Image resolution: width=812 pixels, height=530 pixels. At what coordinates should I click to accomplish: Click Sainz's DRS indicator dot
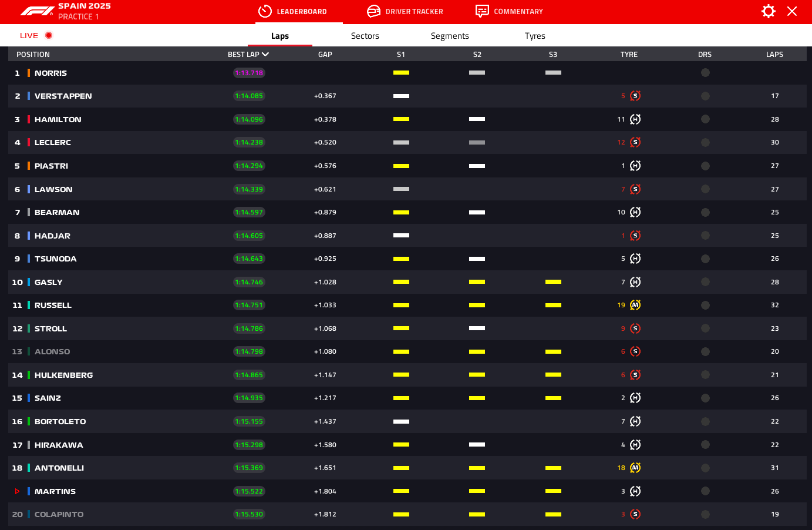pyautogui.click(x=705, y=398)
